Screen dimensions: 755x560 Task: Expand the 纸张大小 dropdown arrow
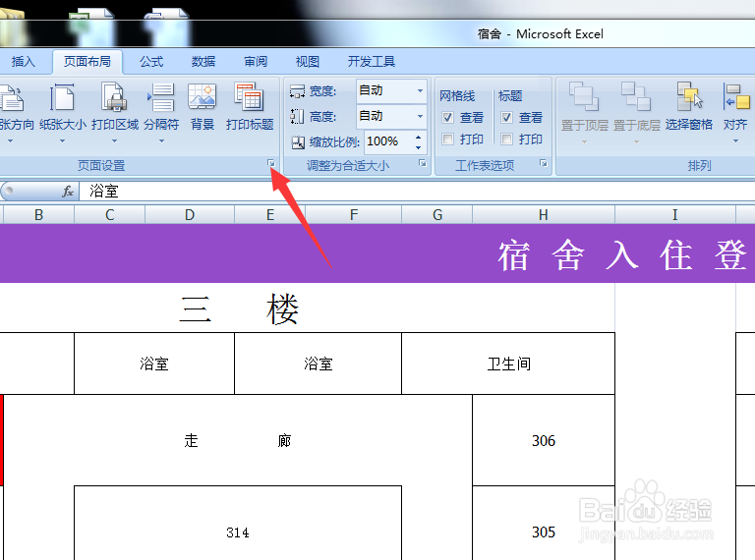click(62, 140)
